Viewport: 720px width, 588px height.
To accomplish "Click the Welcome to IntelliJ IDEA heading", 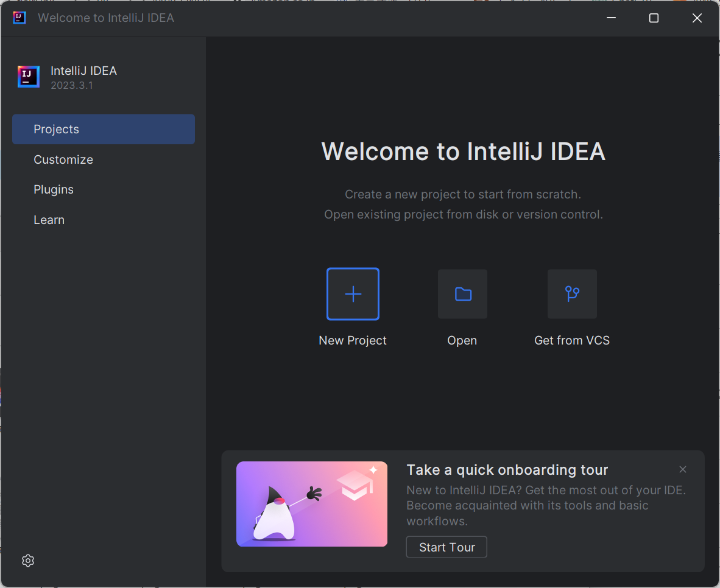I will pyautogui.click(x=464, y=152).
